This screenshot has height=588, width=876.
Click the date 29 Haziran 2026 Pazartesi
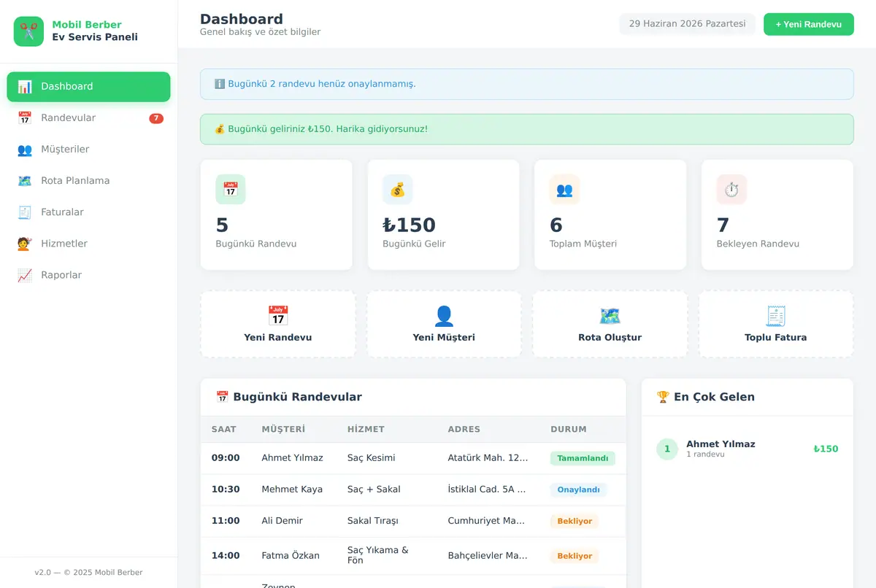coord(688,24)
